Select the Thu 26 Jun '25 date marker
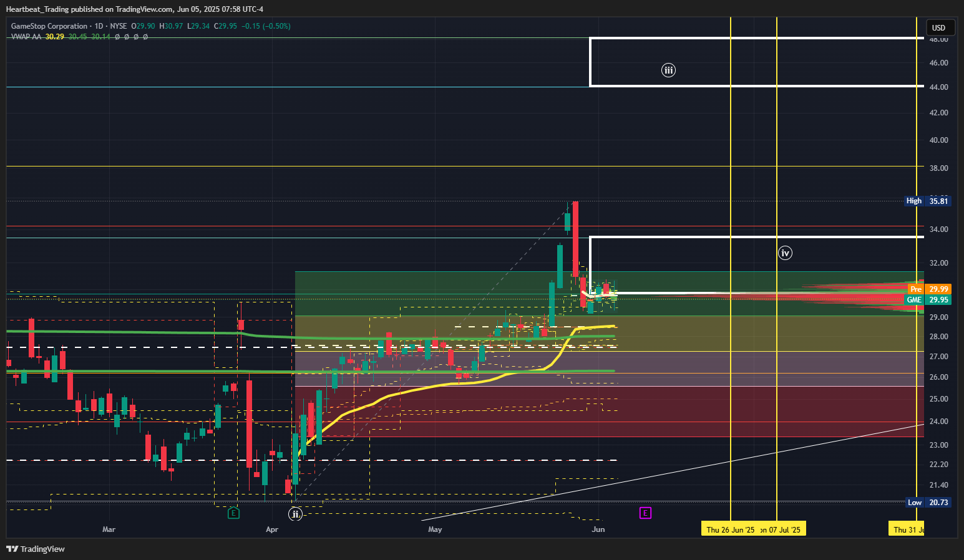 click(x=730, y=529)
